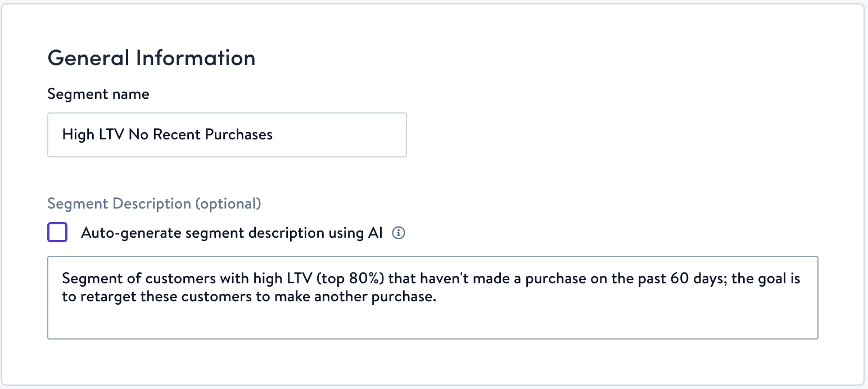Enable auto-generate segment description checkbox
This screenshot has width=868, height=389.
(x=57, y=233)
